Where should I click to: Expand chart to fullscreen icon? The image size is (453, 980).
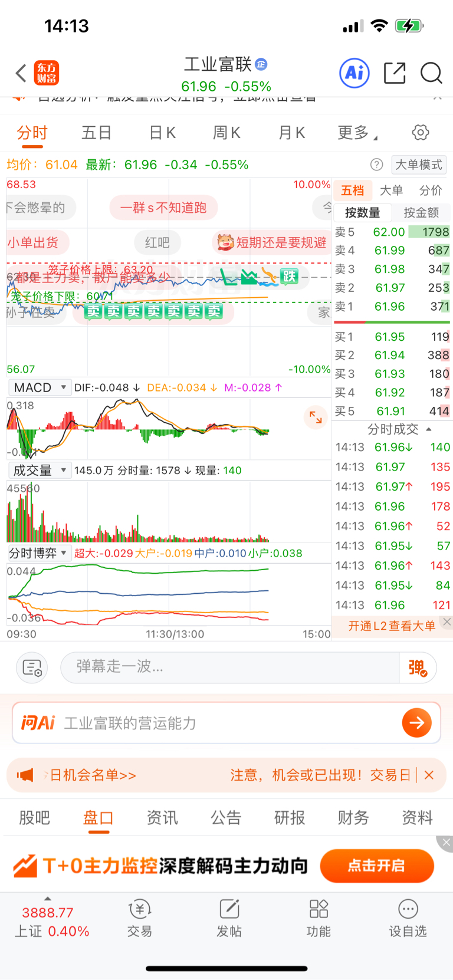point(316,418)
